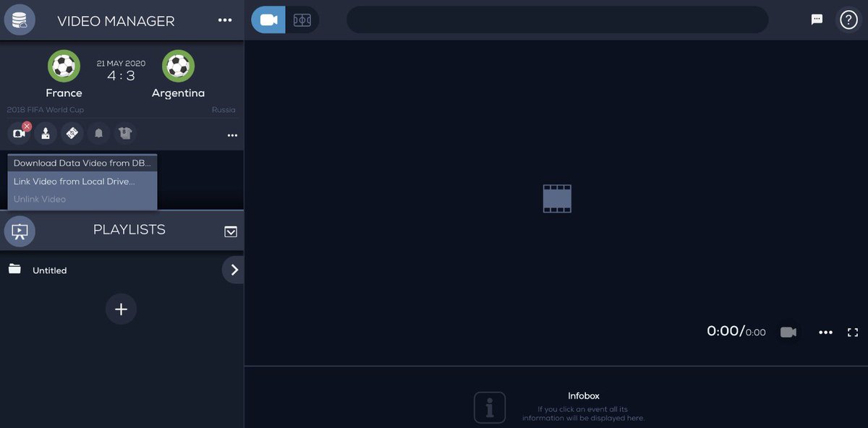This screenshot has height=428, width=868.
Task: Click the match score 4 : 3
Action: pos(121,76)
